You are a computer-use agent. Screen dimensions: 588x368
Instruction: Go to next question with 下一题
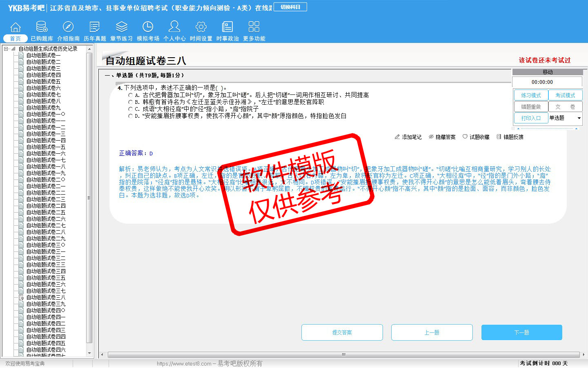coord(521,332)
